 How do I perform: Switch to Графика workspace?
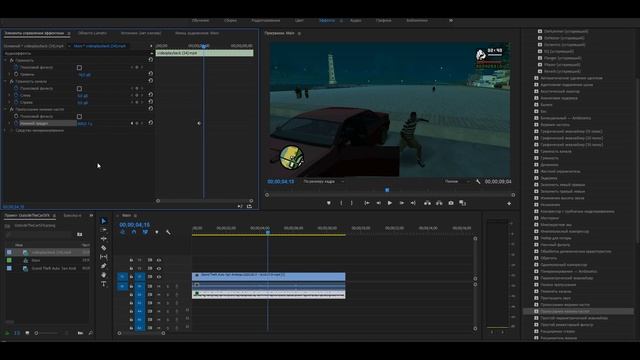383,20
